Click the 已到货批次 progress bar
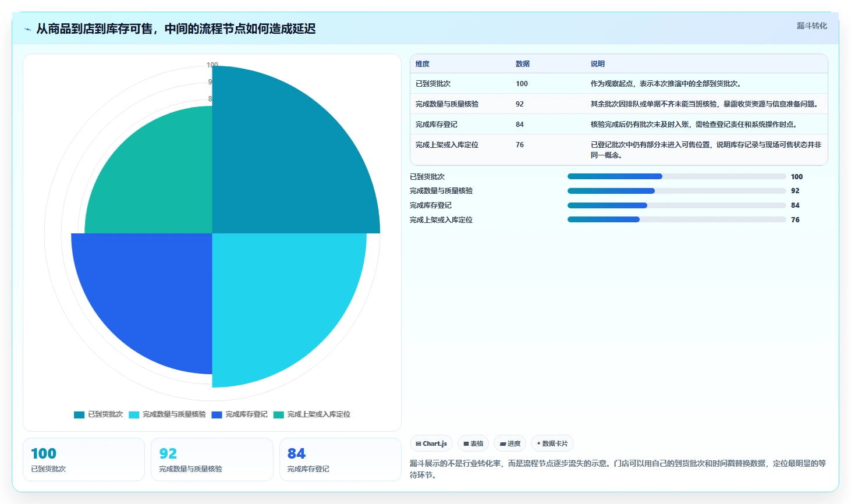 (x=677, y=176)
